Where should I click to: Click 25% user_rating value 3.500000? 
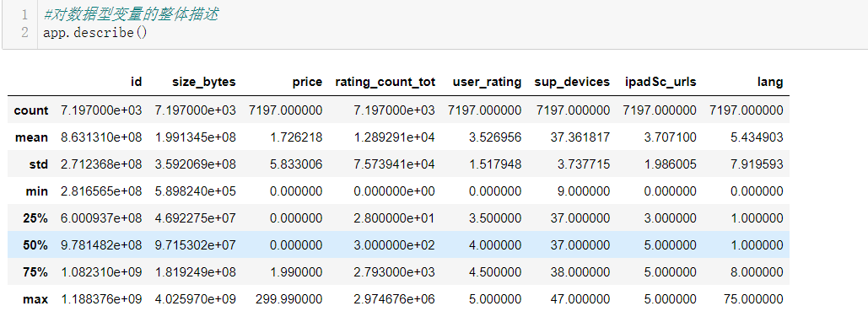pos(495,218)
